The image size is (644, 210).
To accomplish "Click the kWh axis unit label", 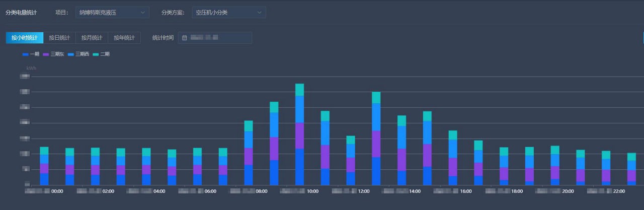I will click(31, 68).
